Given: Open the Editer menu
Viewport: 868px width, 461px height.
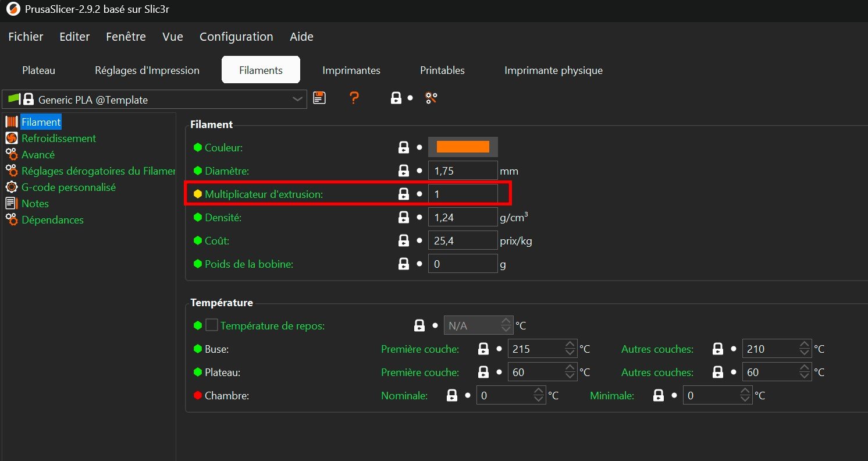Looking at the screenshot, I should (x=74, y=37).
